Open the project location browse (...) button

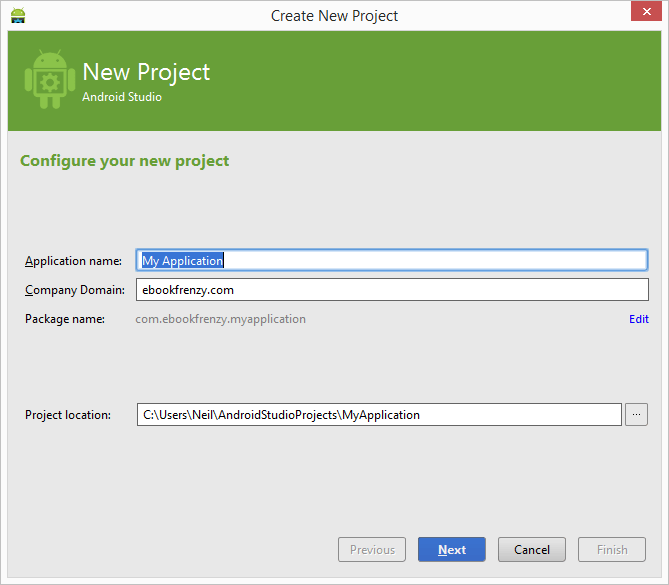[636, 414]
